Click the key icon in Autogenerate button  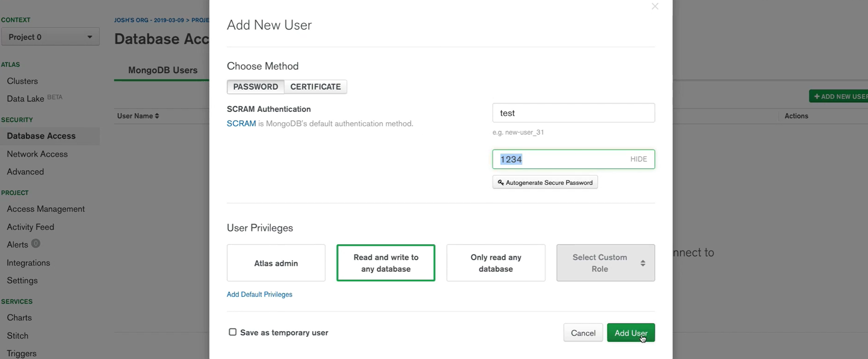[x=500, y=182]
